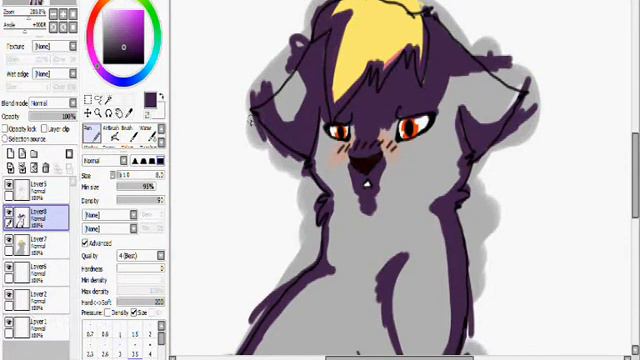
Task: Uncheck the Advanced checkbox
Action: click(x=85, y=243)
